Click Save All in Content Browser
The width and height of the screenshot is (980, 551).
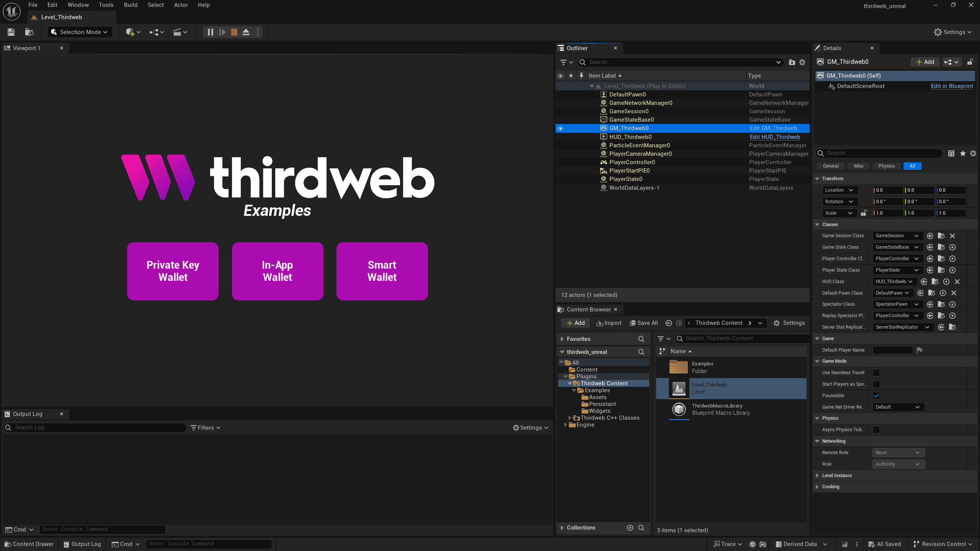click(x=644, y=323)
